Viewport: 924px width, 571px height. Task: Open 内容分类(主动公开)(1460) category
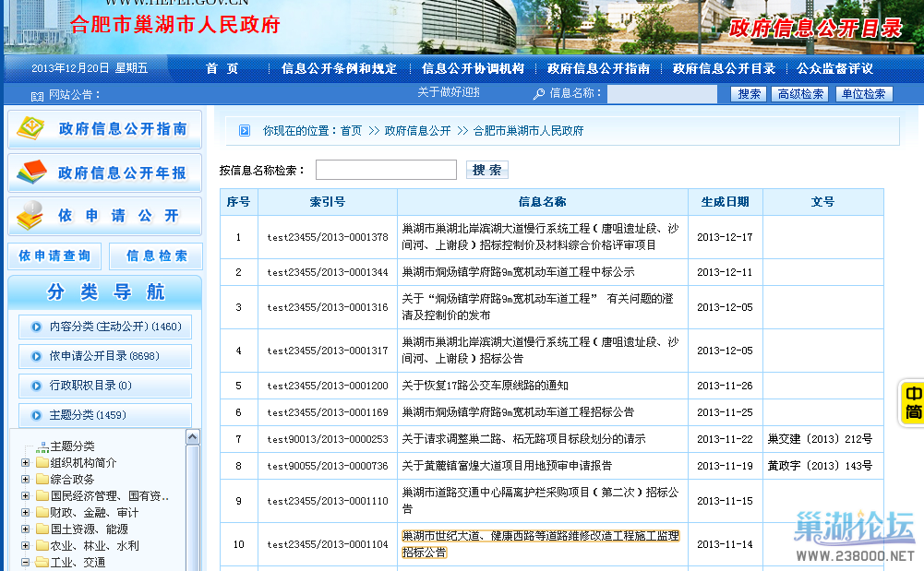point(105,327)
